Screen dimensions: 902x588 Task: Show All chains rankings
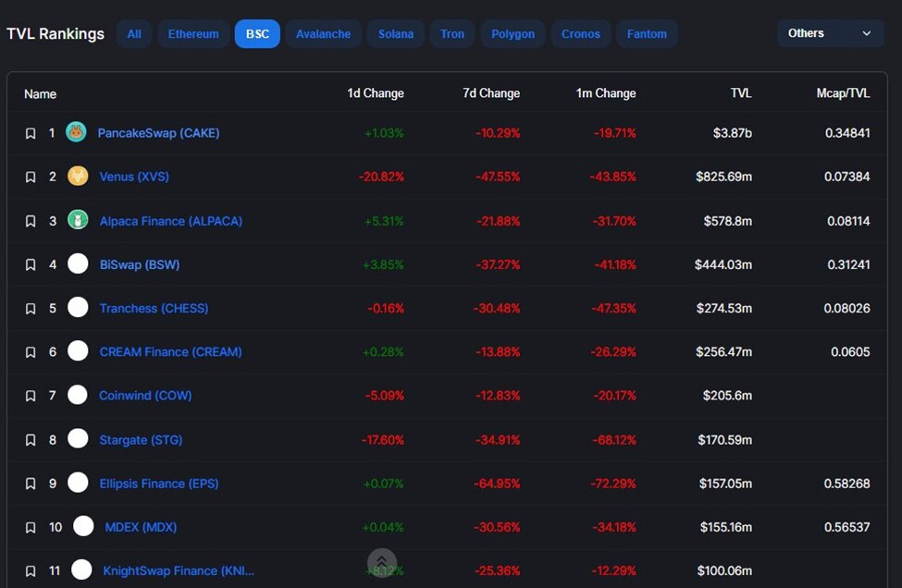click(134, 34)
